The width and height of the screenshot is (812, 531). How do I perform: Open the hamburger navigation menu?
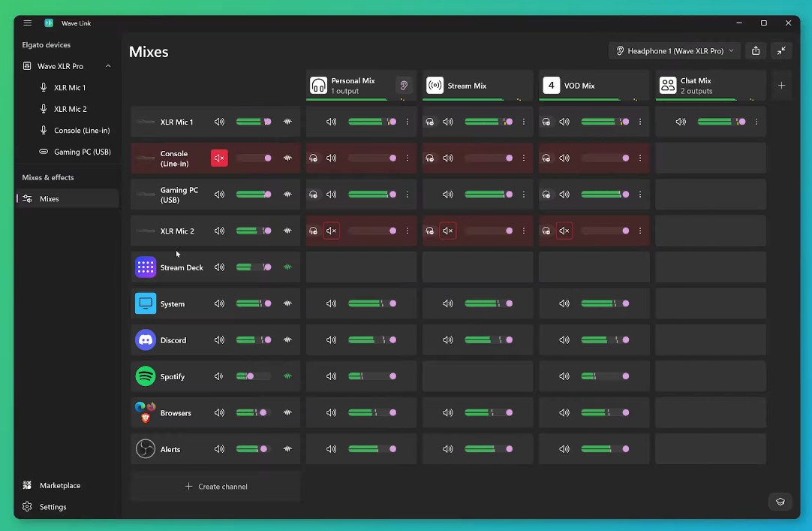point(28,23)
